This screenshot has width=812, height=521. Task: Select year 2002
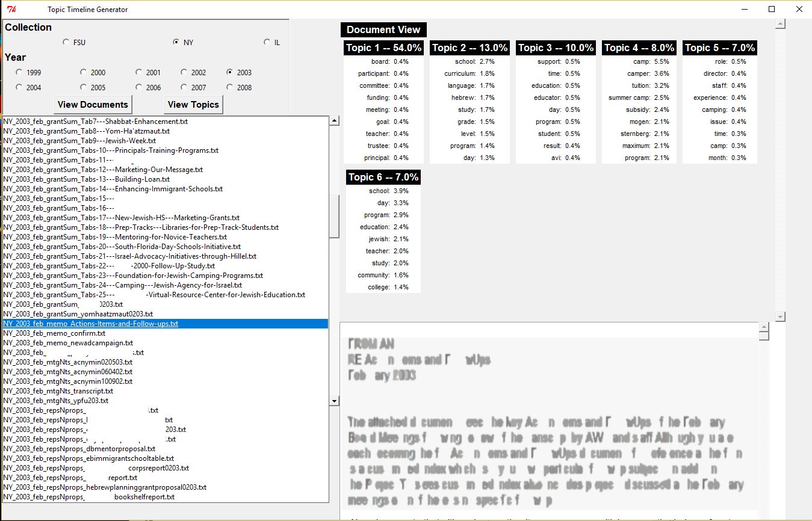(185, 72)
